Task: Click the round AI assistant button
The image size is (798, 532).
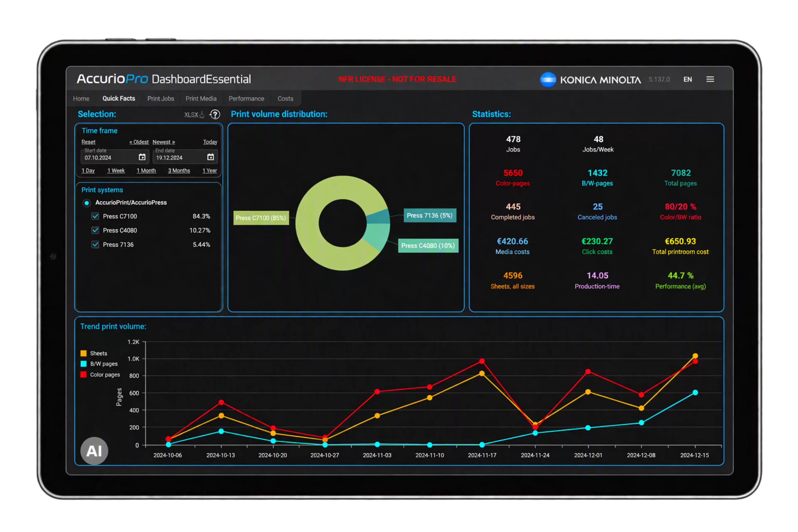Action: pos(94,451)
